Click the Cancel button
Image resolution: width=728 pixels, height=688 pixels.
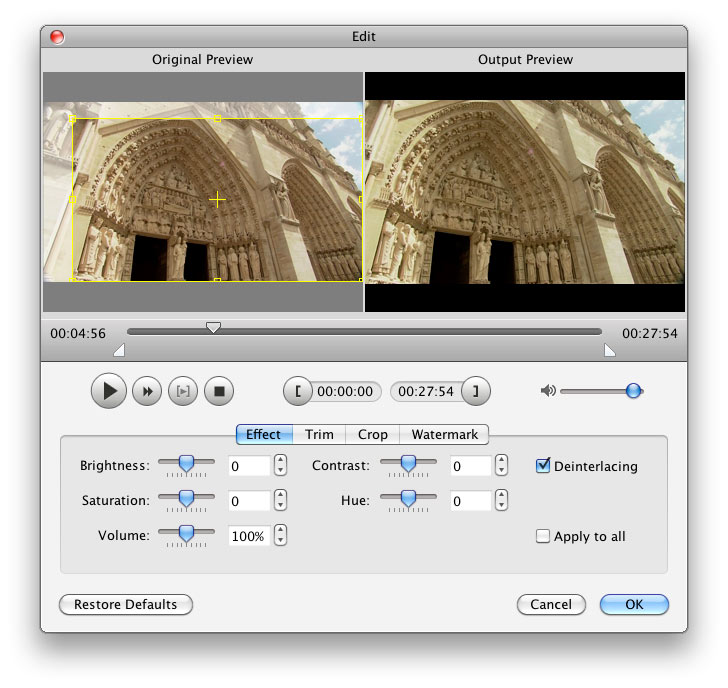[x=551, y=604]
